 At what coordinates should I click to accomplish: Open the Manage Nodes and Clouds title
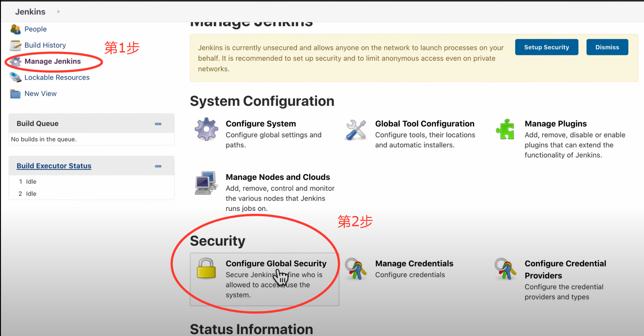(x=278, y=177)
